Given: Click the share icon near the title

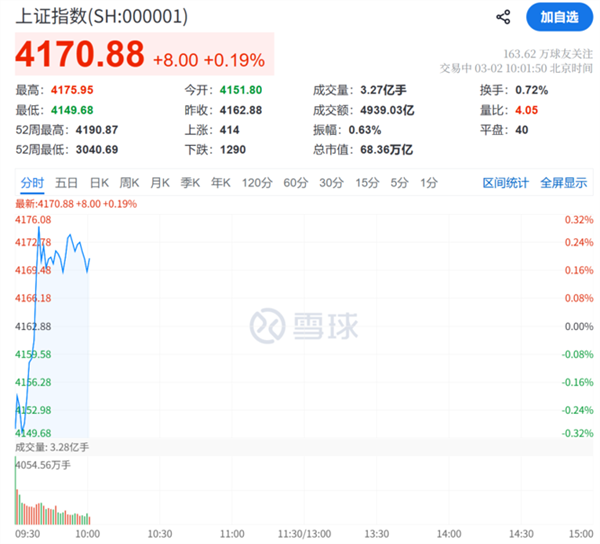Looking at the screenshot, I should tap(504, 18).
